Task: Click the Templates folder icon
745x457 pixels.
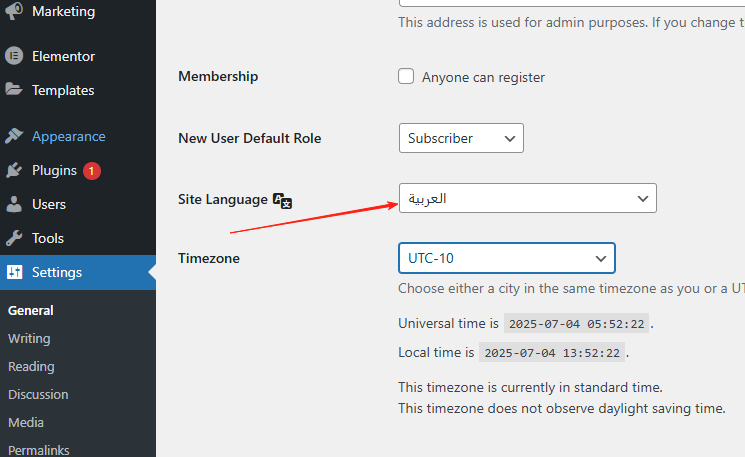Action: [x=14, y=90]
